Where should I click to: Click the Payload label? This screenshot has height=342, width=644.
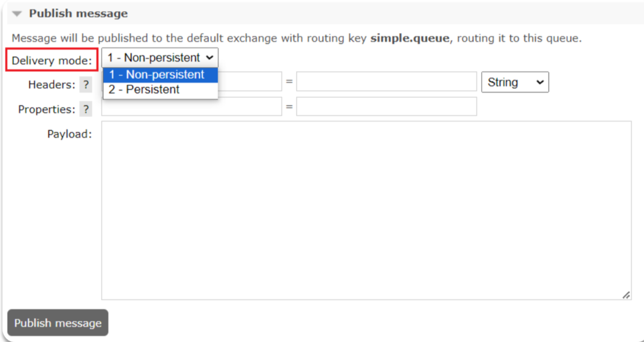point(70,134)
